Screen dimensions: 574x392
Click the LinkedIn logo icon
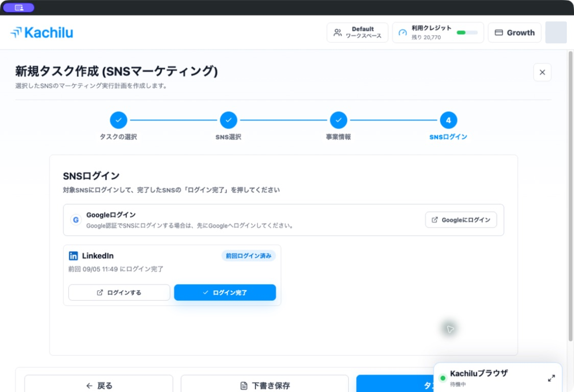click(73, 256)
